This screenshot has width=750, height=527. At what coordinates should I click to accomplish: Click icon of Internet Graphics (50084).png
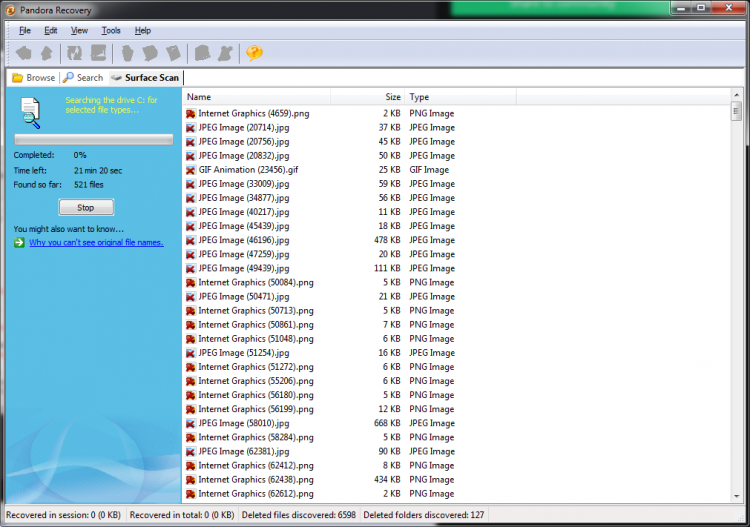click(191, 283)
